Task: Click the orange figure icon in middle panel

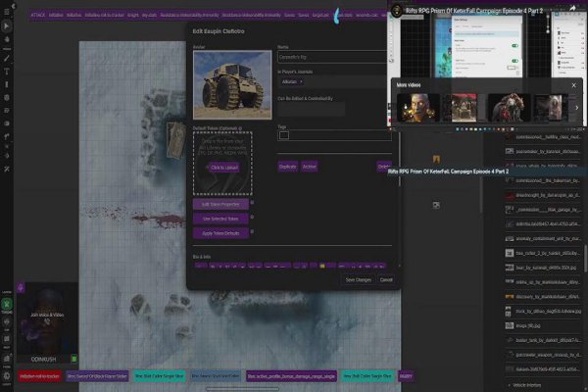Action: pos(436,160)
